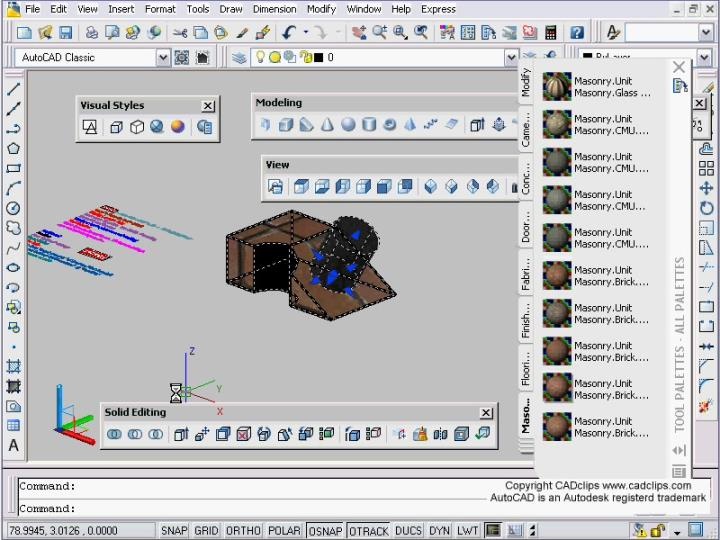This screenshot has height=540, width=720.
Task: Open the Insert menu
Action: (121, 9)
